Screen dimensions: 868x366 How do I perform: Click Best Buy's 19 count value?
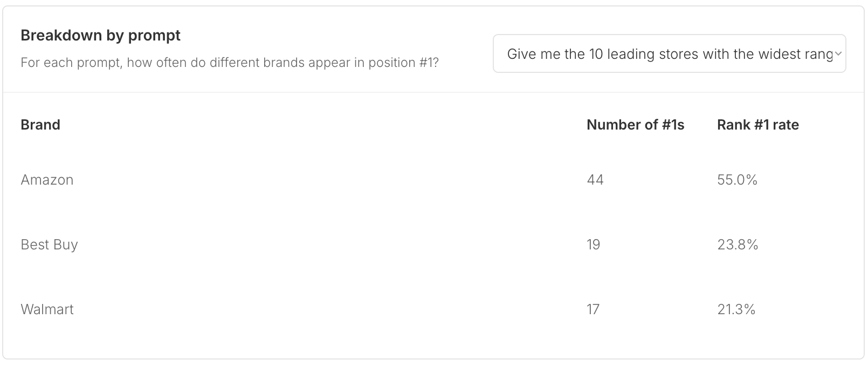pos(593,245)
